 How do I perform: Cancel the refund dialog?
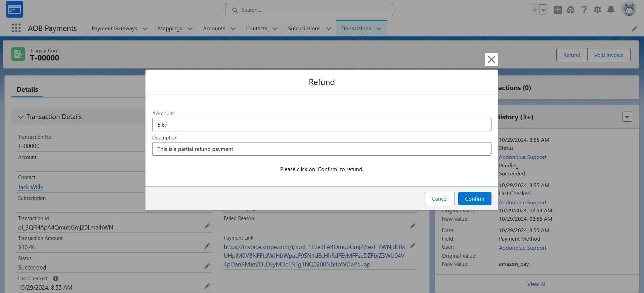tap(439, 199)
